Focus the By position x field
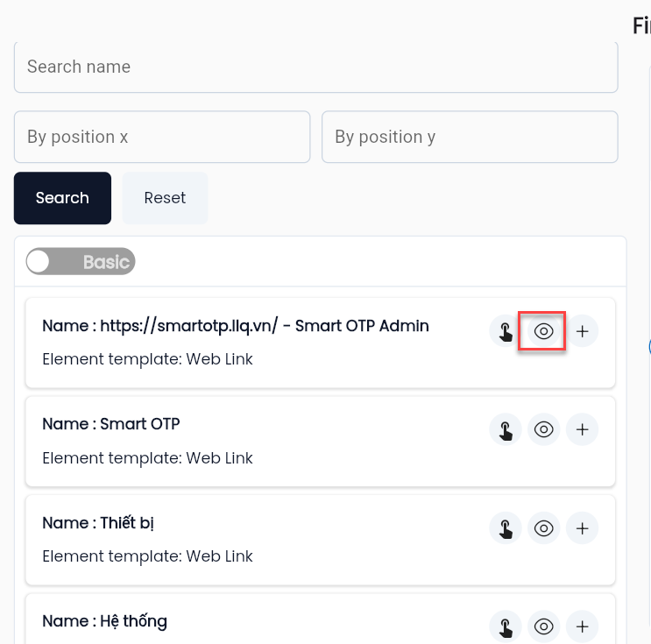This screenshot has height=644, width=651. tap(162, 137)
